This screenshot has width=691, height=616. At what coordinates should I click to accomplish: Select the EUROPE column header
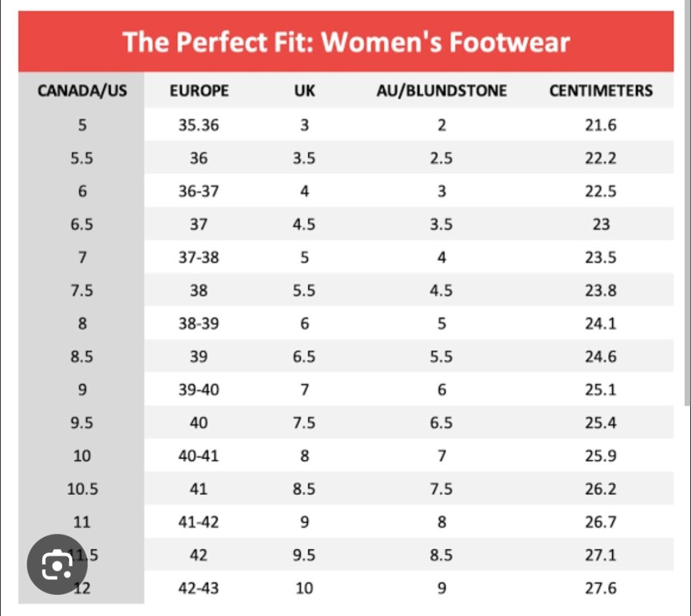coord(199,91)
